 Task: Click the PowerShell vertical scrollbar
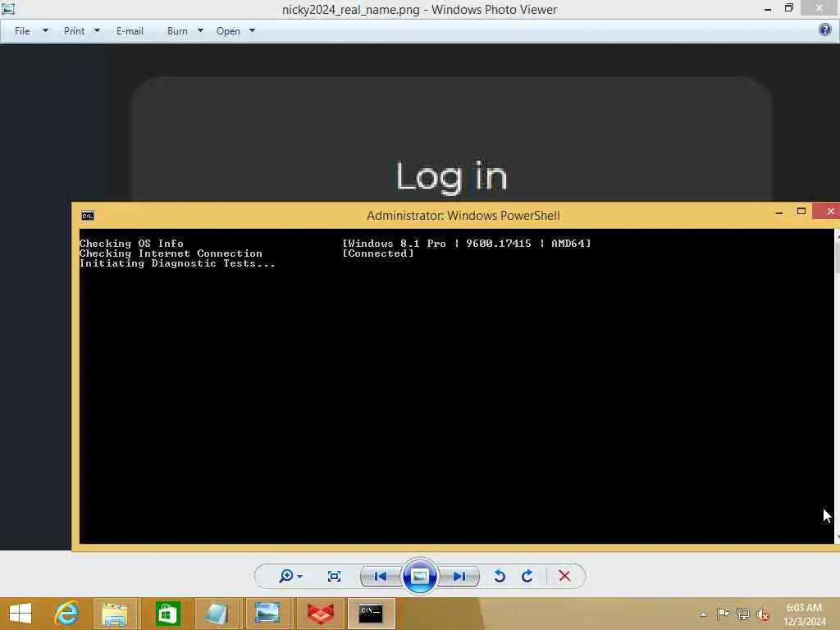click(x=836, y=386)
